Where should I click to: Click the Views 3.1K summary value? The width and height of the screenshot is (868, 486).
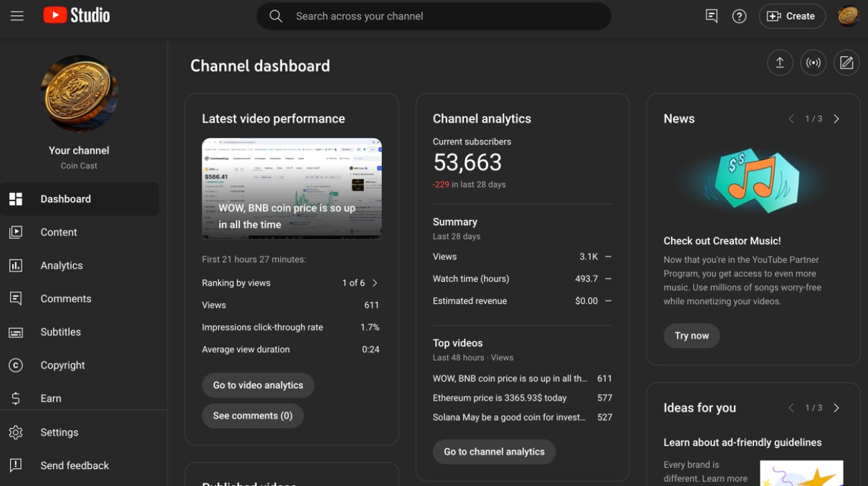coord(588,257)
